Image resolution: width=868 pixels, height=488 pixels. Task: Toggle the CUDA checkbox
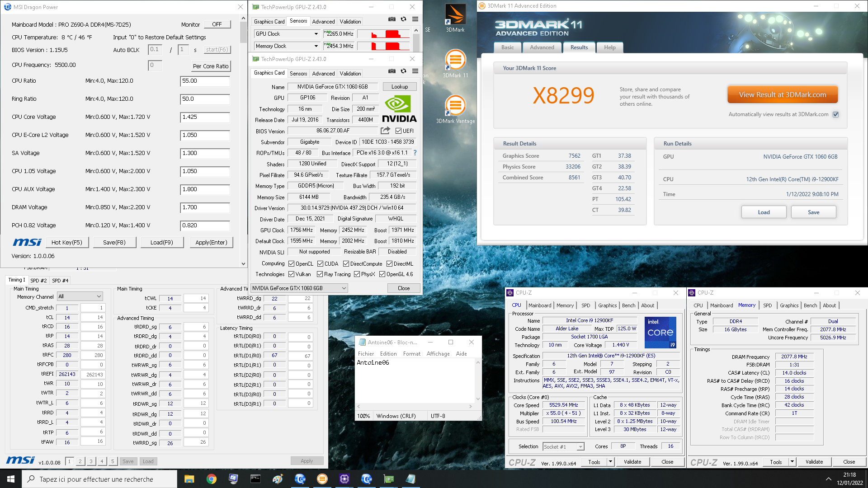click(320, 264)
